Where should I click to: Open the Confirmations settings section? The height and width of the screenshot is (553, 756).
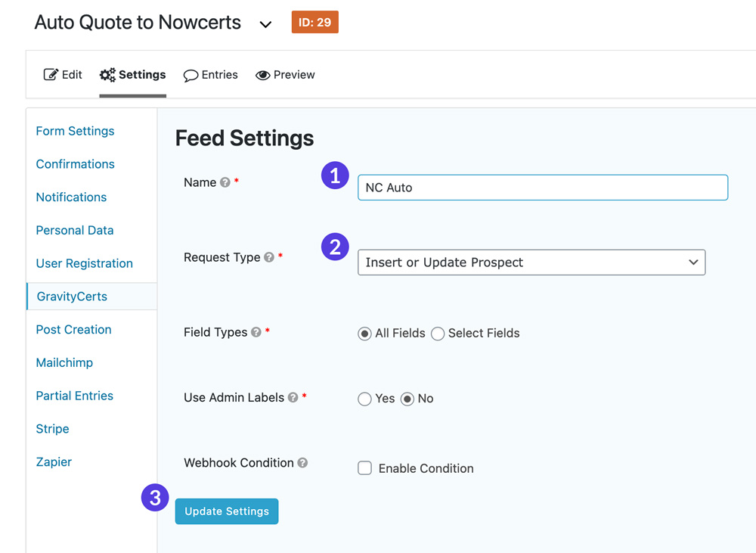75,163
